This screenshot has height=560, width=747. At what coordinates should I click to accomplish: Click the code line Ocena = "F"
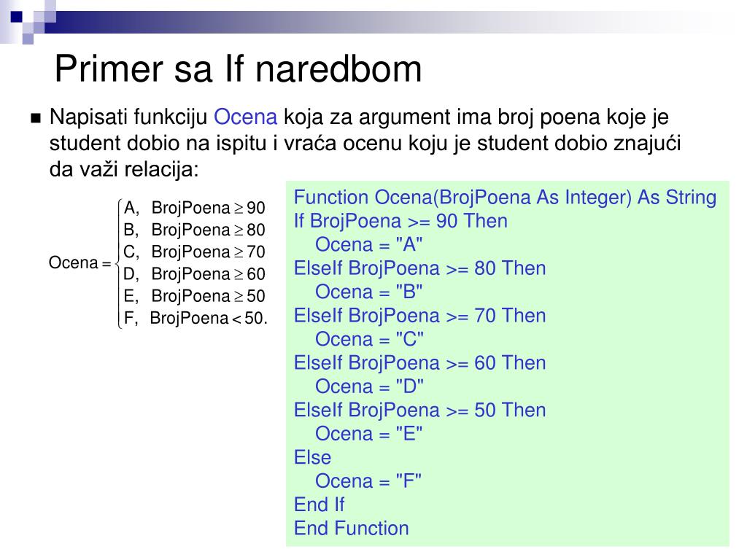point(368,481)
